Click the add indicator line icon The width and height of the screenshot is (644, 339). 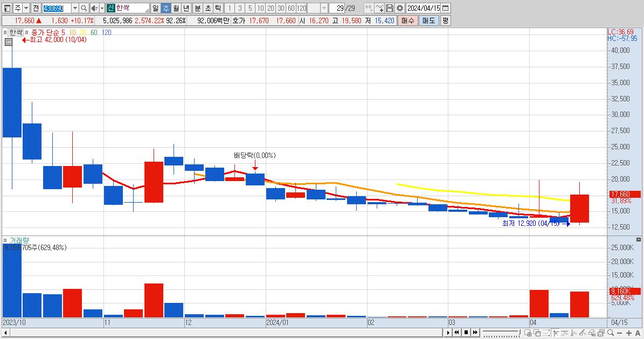pyautogui.click(x=379, y=8)
